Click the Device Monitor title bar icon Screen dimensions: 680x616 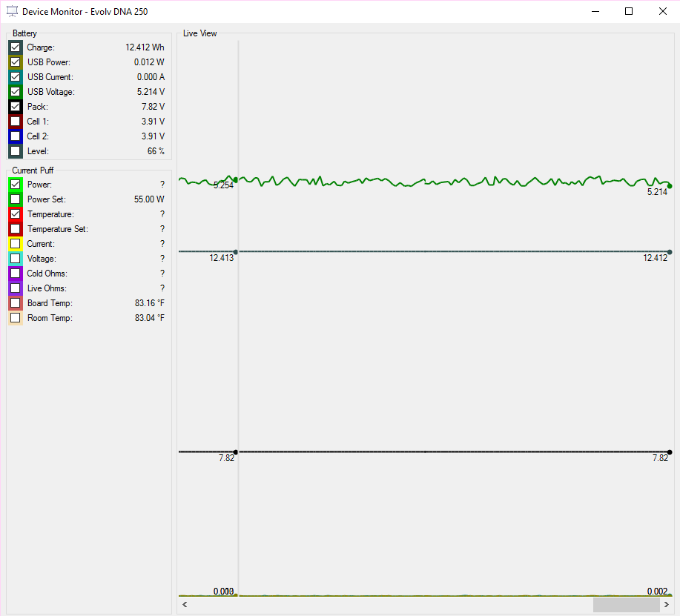[12, 11]
